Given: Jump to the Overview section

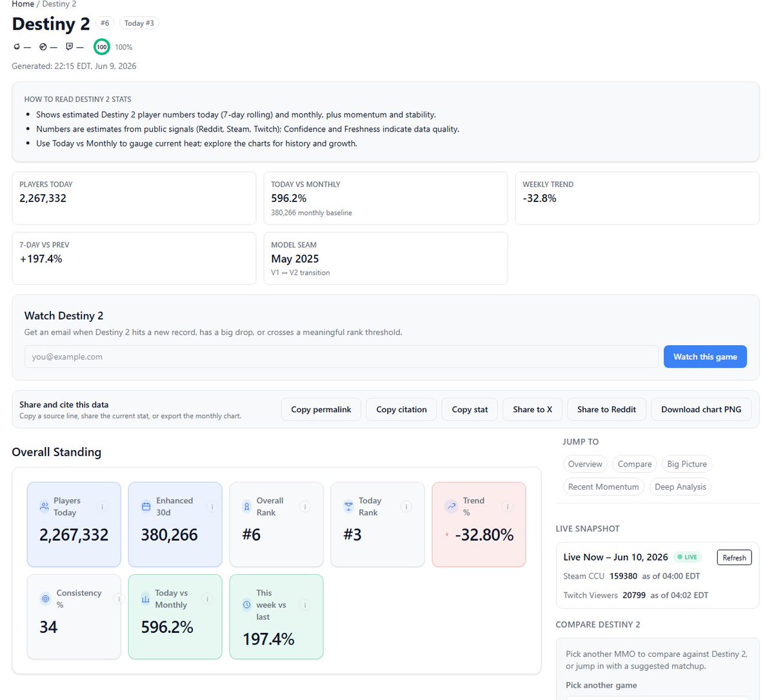Looking at the screenshot, I should pos(585,464).
